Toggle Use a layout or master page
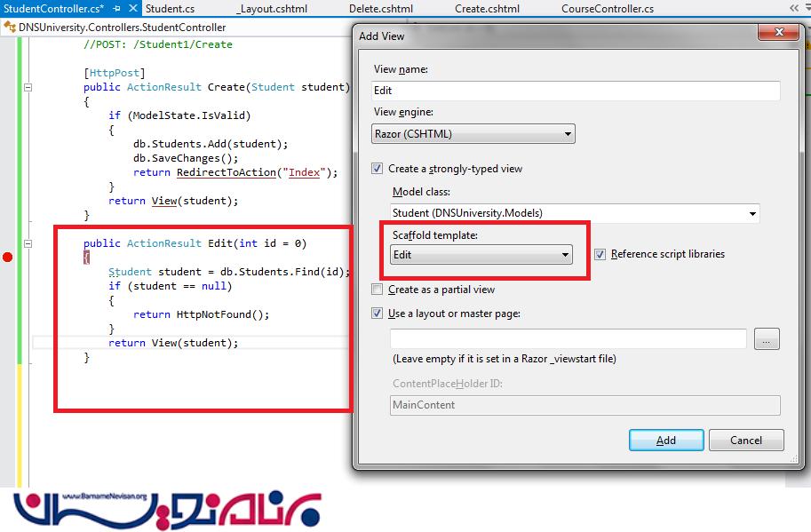 [378, 314]
